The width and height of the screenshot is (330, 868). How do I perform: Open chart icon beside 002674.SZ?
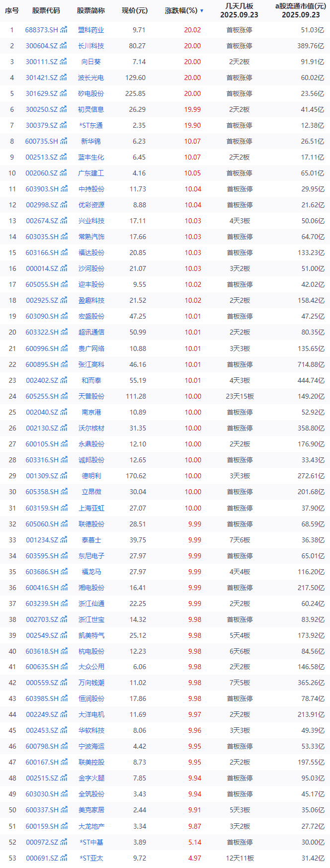pyautogui.click(x=63, y=221)
